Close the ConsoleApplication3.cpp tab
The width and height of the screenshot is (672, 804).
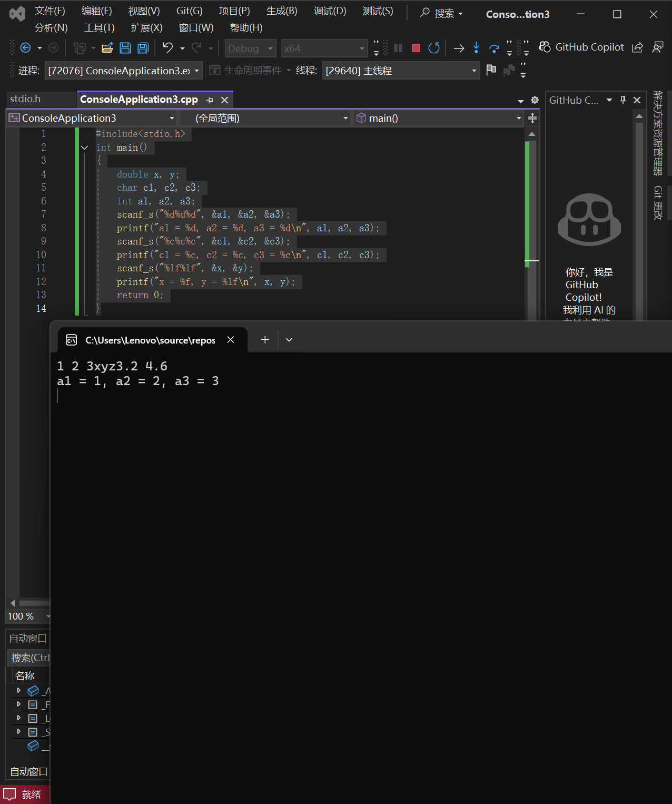click(224, 100)
